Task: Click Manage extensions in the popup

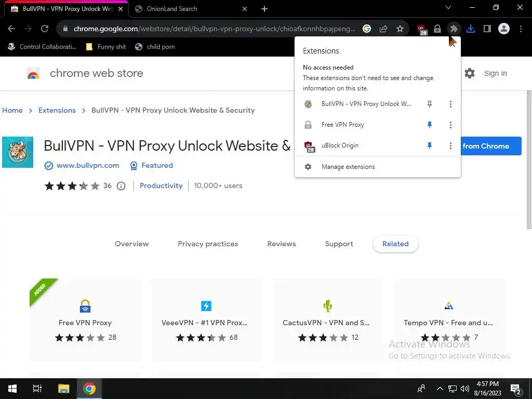Action: 377,167
